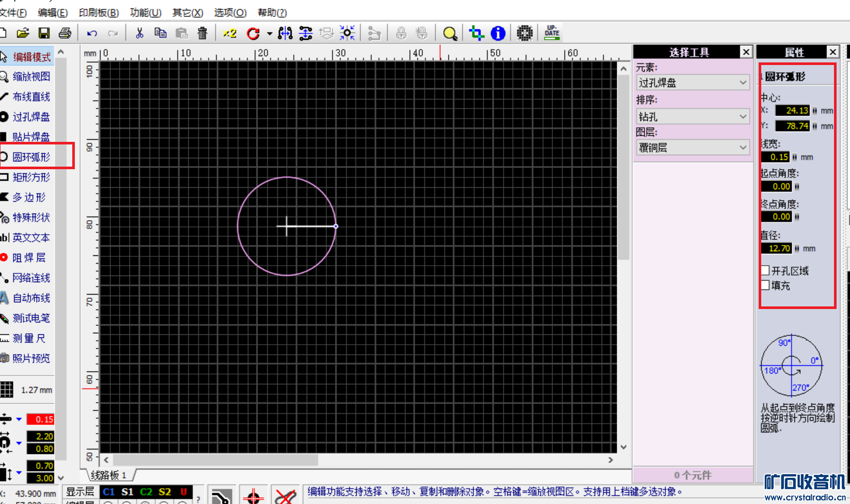Select the 缩放视图 zoom tool
This screenshot has height=504, width=850.
[x=27, y=77]
